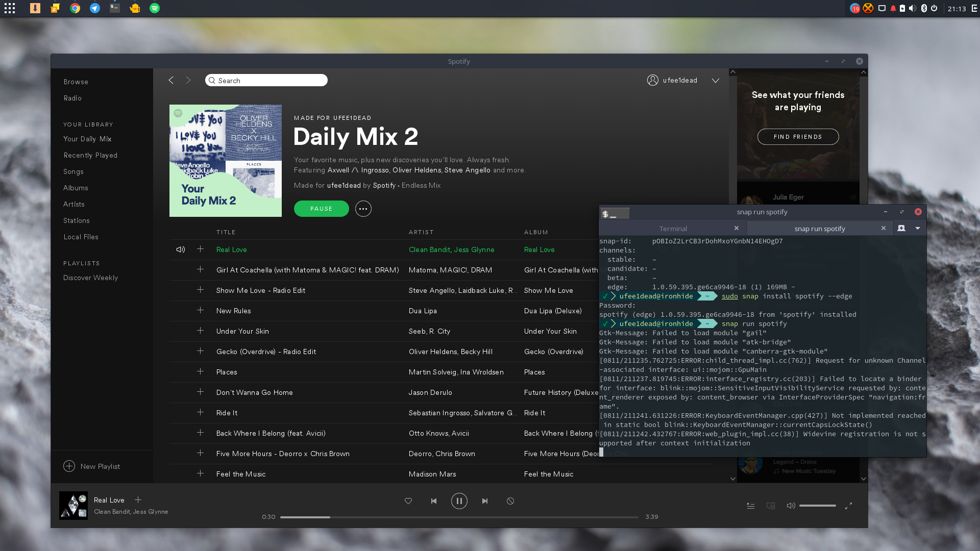Like the current song with heart icon

tap(408, 501)
